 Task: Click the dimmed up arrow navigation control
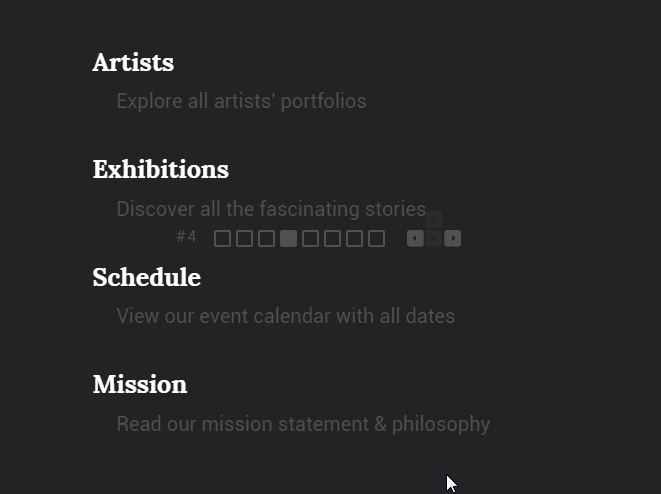tap(434, 220)
